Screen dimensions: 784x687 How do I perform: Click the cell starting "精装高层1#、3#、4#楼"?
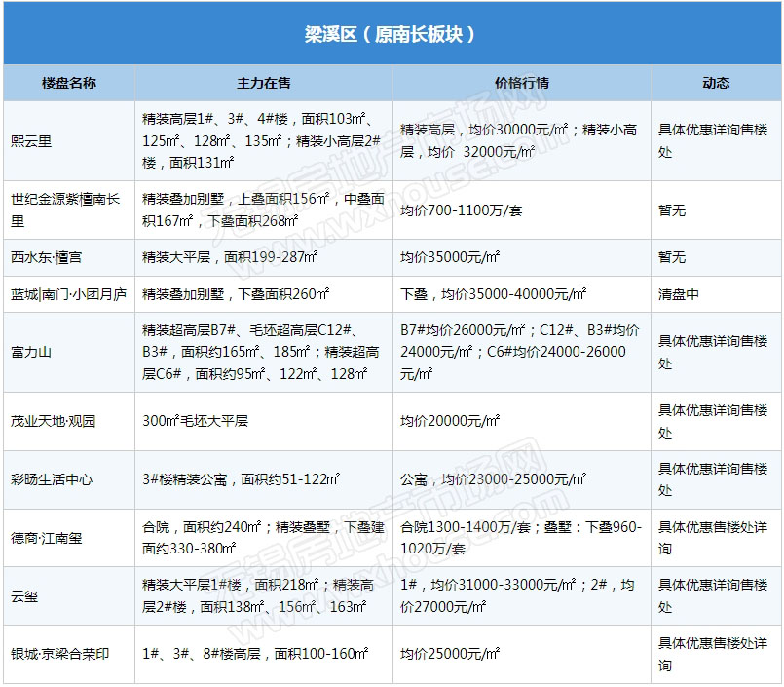tap(262, 140)
